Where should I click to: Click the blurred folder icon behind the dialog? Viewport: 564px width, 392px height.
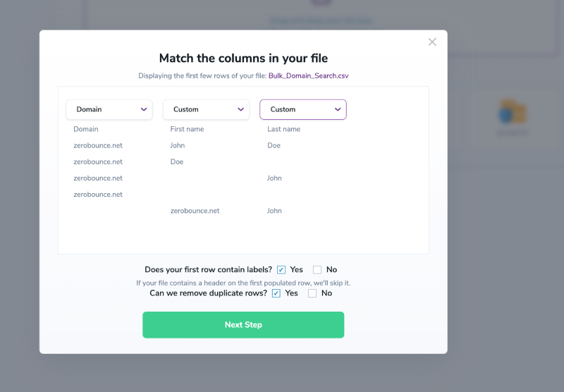[512, 113]
